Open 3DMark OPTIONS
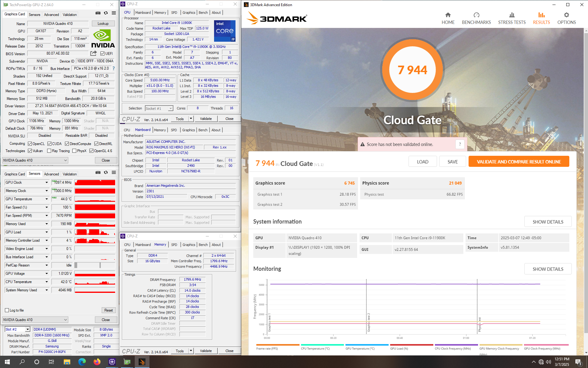The height and width of the screenshot is (368, 588). [567, 18]
